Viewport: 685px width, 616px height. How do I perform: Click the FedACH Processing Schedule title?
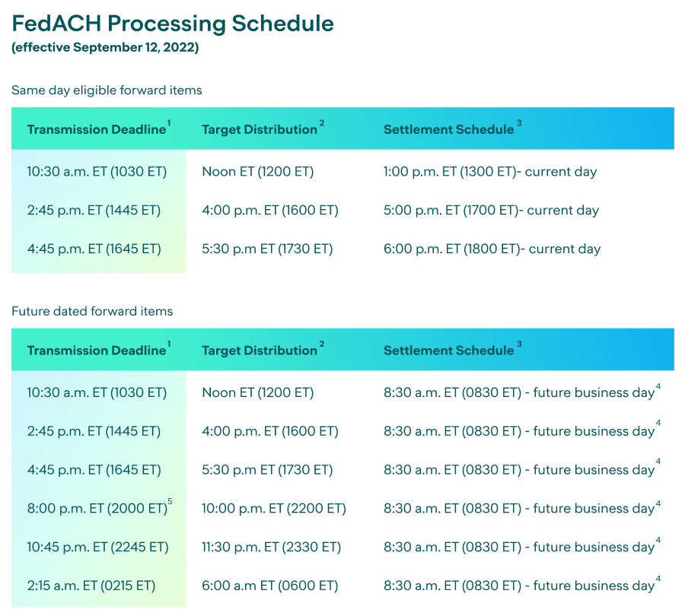coord(173,24)
